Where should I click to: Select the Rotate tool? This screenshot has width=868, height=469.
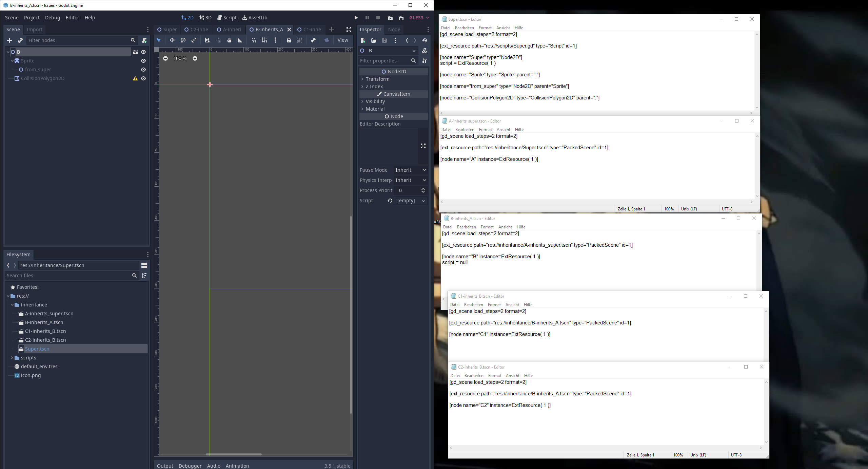click(x=183, y=40)
